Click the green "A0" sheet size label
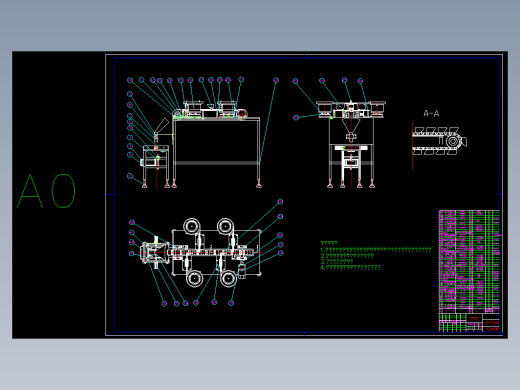This screenshot has height=390, width=520. 46,191
